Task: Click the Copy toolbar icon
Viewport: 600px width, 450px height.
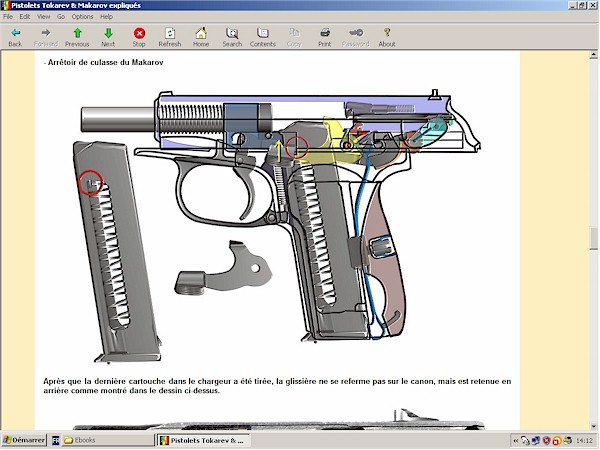Action: pos(294,33)
